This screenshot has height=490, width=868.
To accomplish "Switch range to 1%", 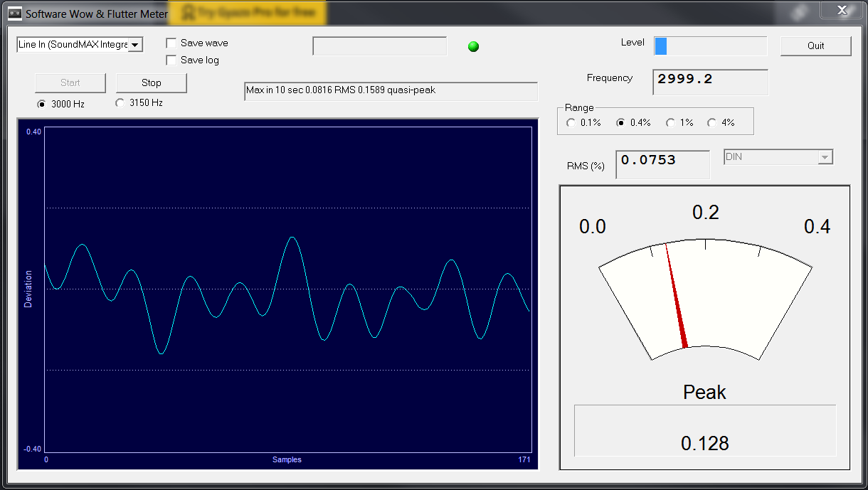I will [x=671, y=123].
